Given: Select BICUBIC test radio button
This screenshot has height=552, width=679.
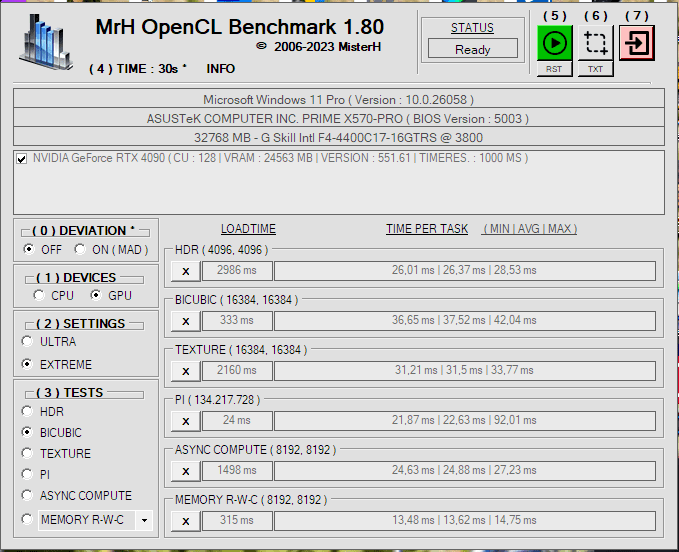Looking at the screenshot, I should tap(27, 433).
